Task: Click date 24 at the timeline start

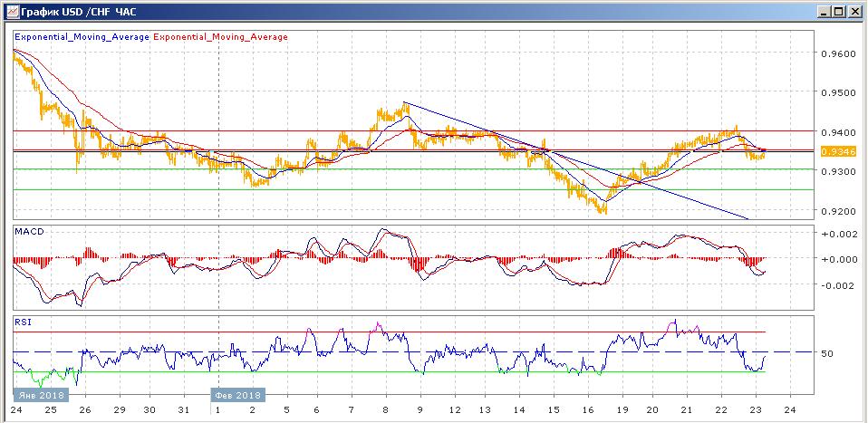Action: coord(15,410)
